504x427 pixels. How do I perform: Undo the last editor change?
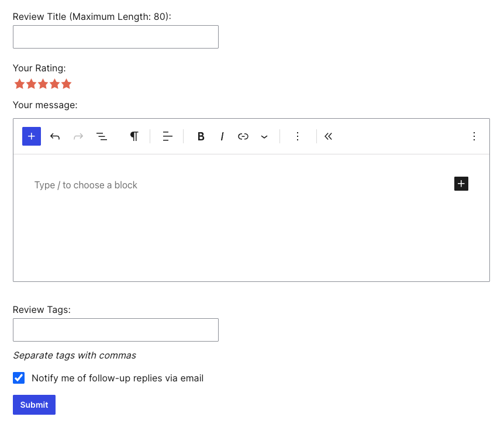click(55, 136)
